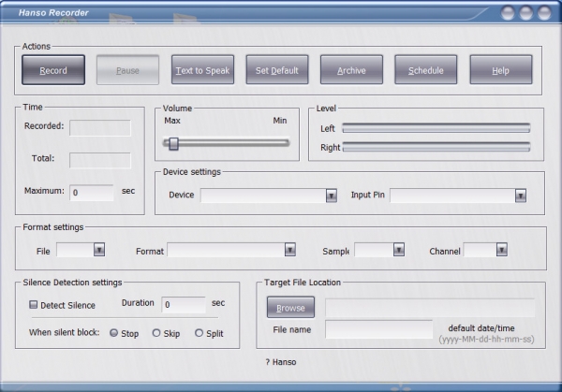Image resolution: width=562 pixels, height=392 pixels.
Task: Expand the Device dropdown
Action: (x=332, y=196)
